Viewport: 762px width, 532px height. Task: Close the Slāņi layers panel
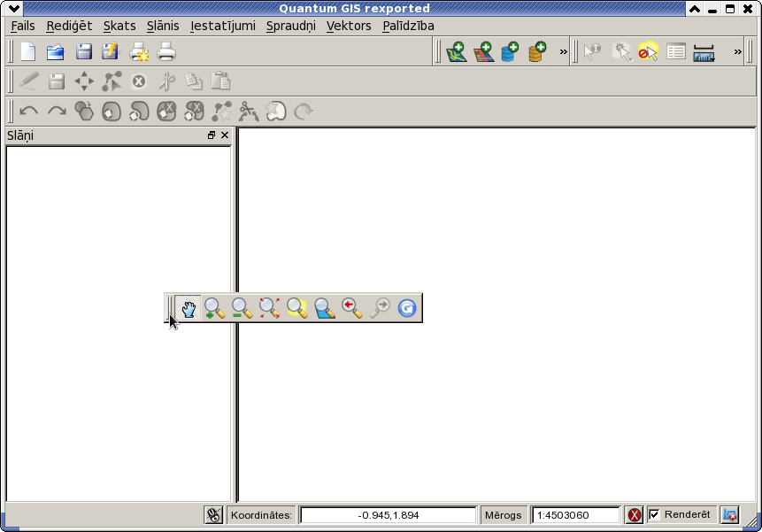tap(225, 135)
